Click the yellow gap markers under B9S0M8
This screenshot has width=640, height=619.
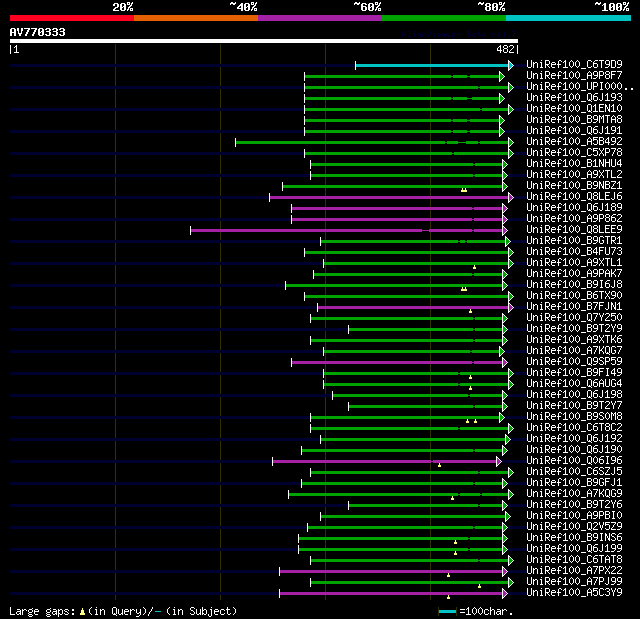[x=471, y=421]
